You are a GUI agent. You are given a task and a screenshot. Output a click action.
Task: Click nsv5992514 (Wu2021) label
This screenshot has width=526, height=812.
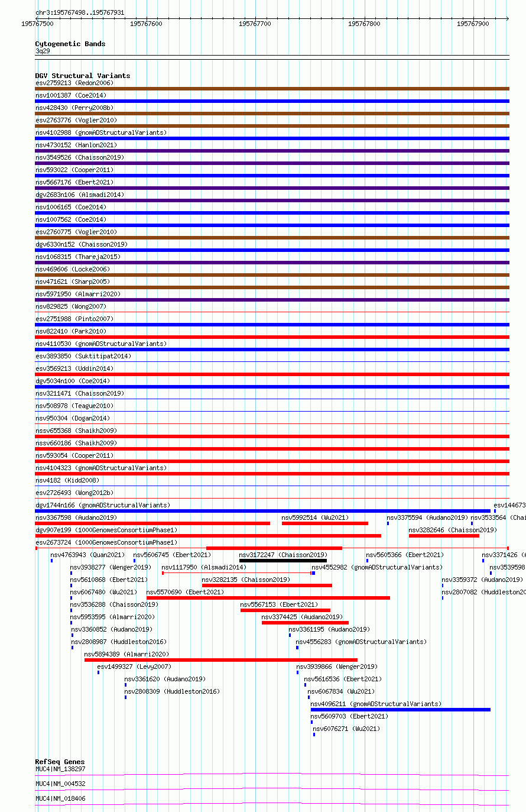[x=316, y=517]
